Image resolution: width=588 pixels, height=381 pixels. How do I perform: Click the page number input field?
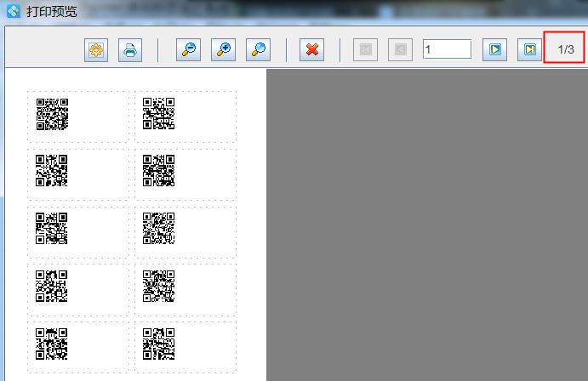point(447,49)
